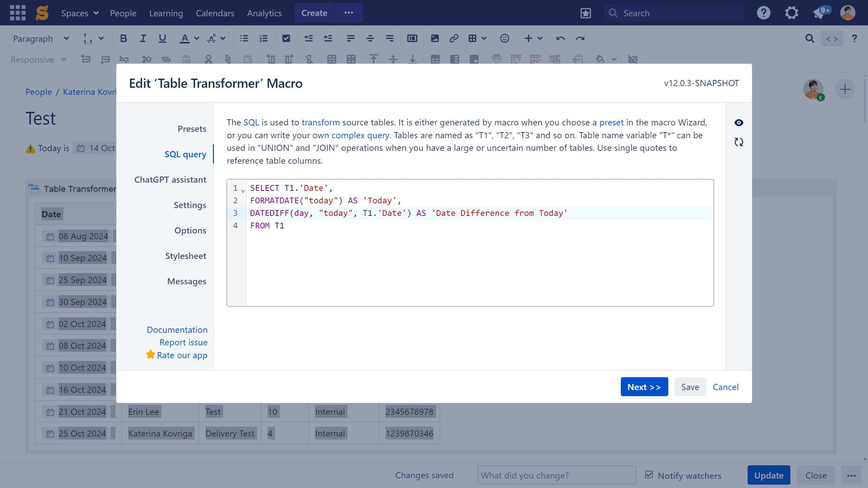This screenshot has height=488, width=868.
Task: Open the app switcher grid icon
Action: coord(18,13)
